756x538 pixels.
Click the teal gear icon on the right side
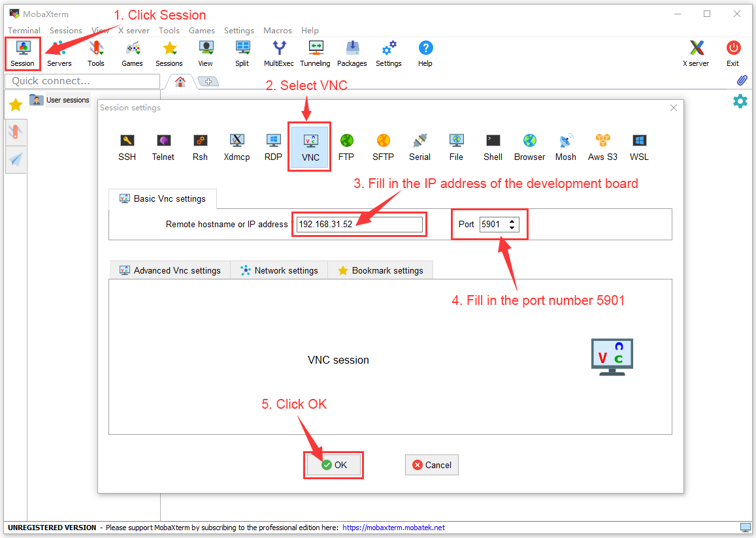(x=740, y=101)
